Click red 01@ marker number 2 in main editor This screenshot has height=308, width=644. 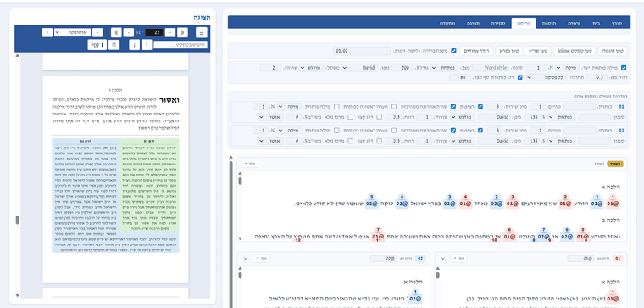tap(565, 203)
